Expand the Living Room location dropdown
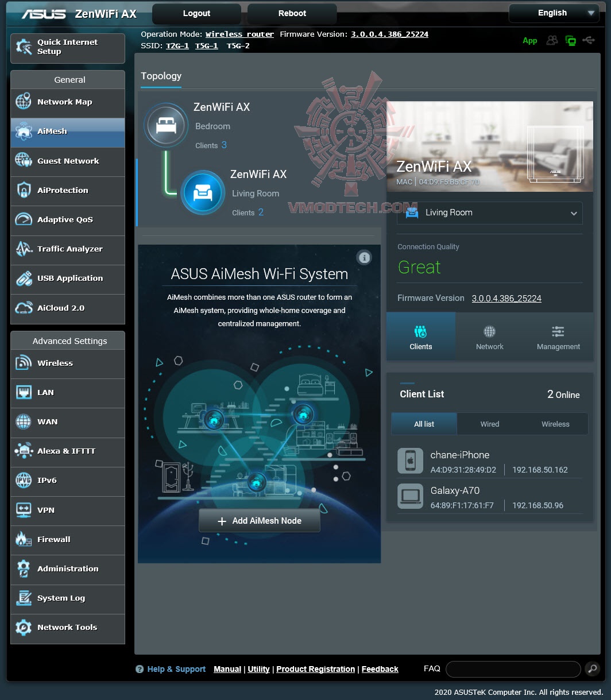The width and height of the screenshot is (611, 700). [490, 212]
